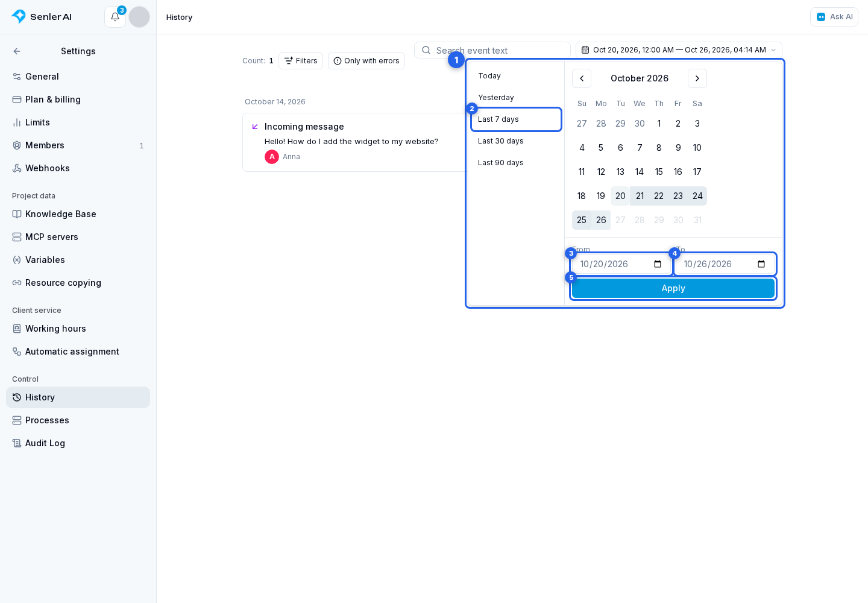Select the Yesterday preset
868x603 pixels.
pos(516,98)
